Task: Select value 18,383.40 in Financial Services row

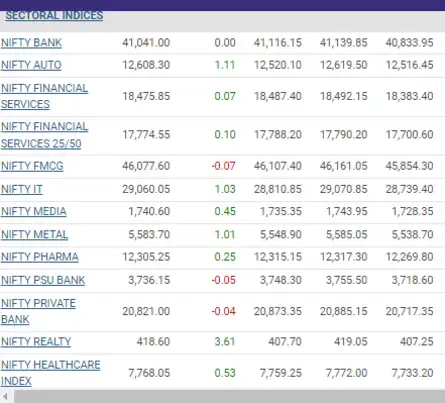Action: pos(410,96)
